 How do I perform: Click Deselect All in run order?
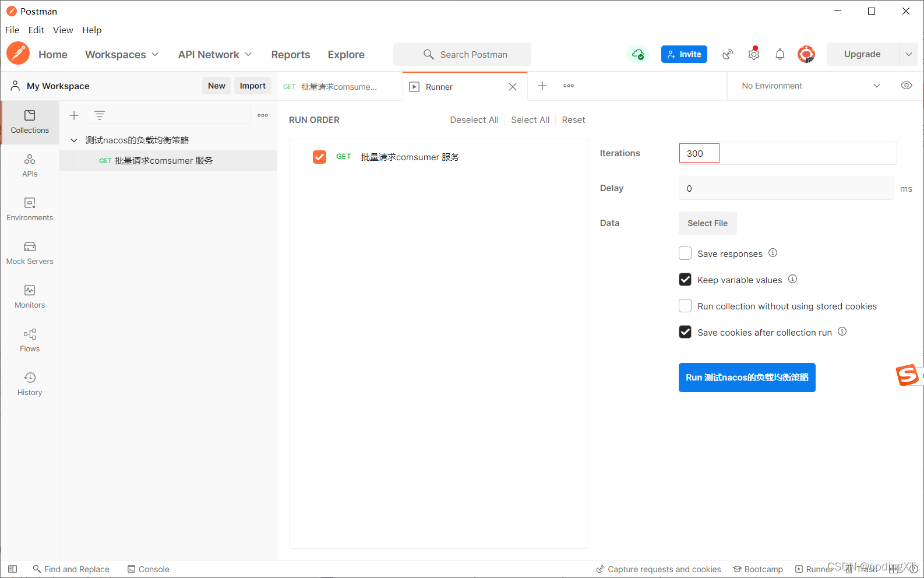click(474, 120)
